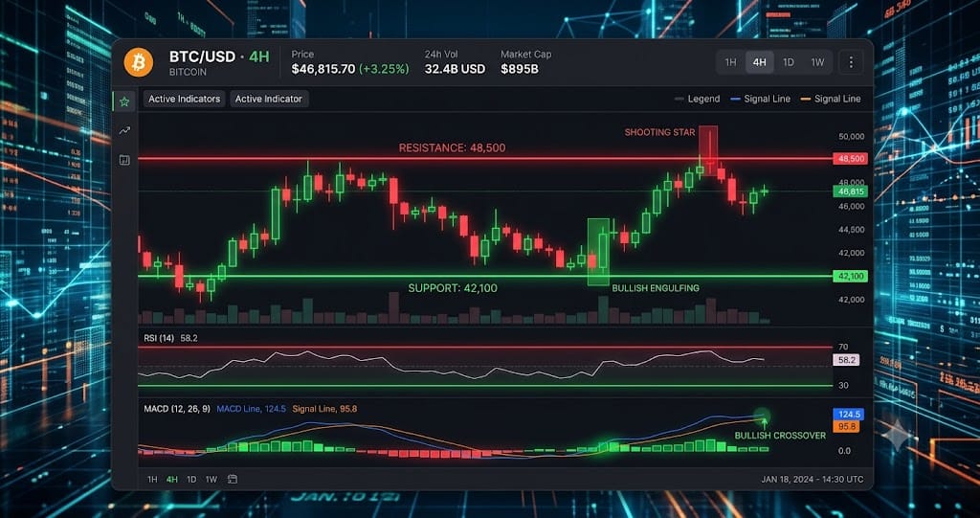Screen dimensions: 980x518
Task: Open the trend line chart sidebar icon
Action: click(x=124, y=130)
